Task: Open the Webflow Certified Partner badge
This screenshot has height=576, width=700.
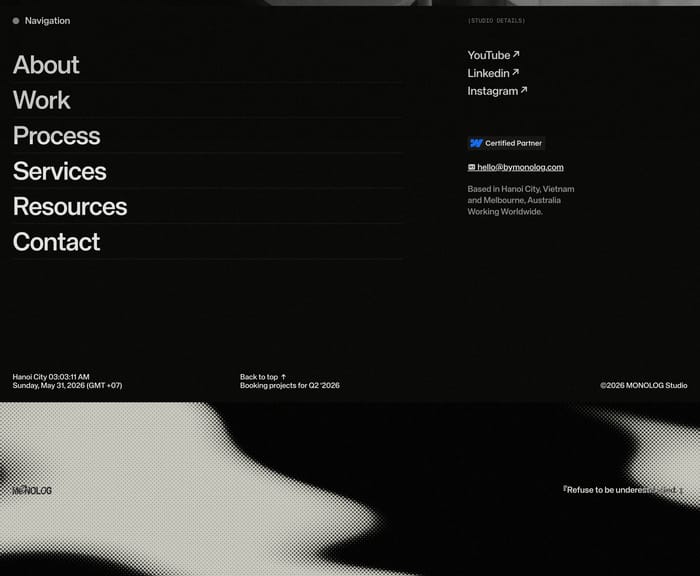Action: [x=506, y=143]
